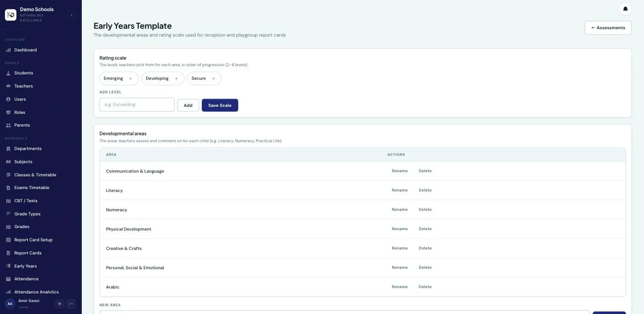The image size is (644, 314).
Task: Click the Subjects book icon
Action: tap(8, 161)
